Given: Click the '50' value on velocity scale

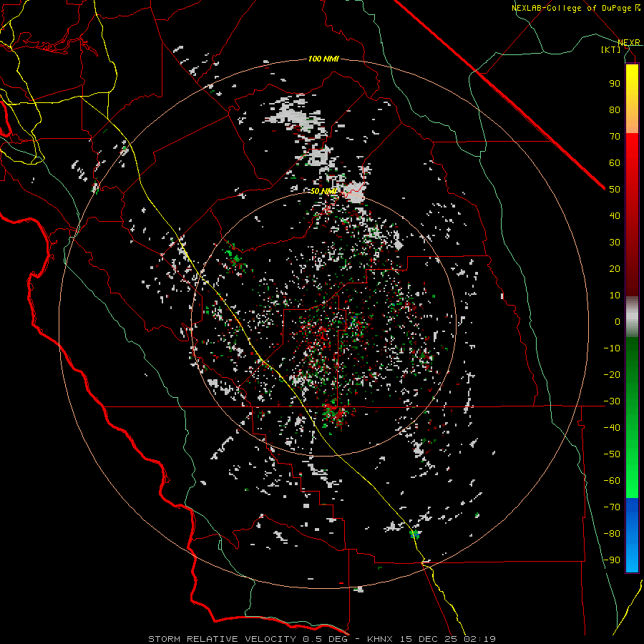Looking at the screenshot, I should click(615, 190).
